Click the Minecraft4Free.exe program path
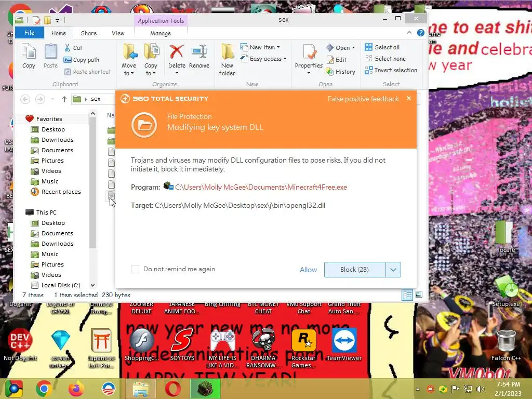This screenshot has width=532, height=399. (261, 187)
